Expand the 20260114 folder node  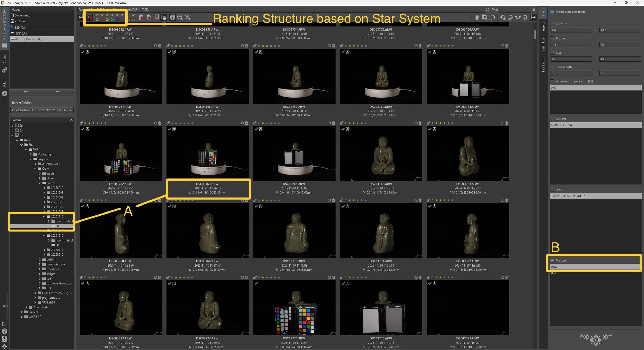pyautogui.click(x=44, y=250)
